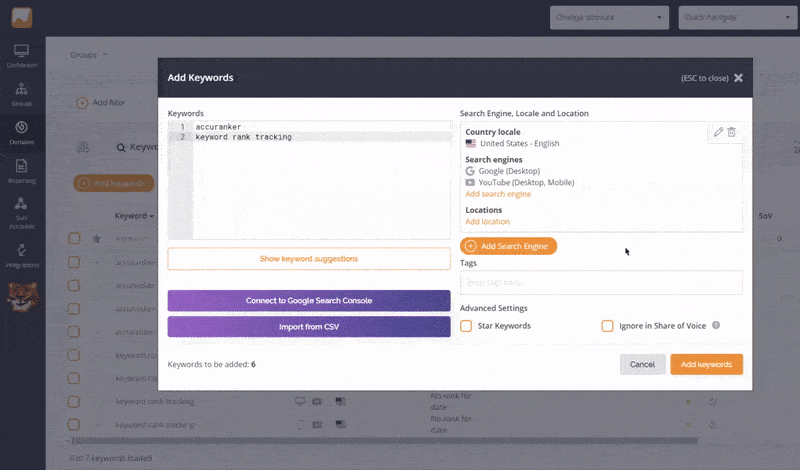This screenshot has width=800, height=470.
Task: Click the Google search engine icon
Action: point(470,171)
